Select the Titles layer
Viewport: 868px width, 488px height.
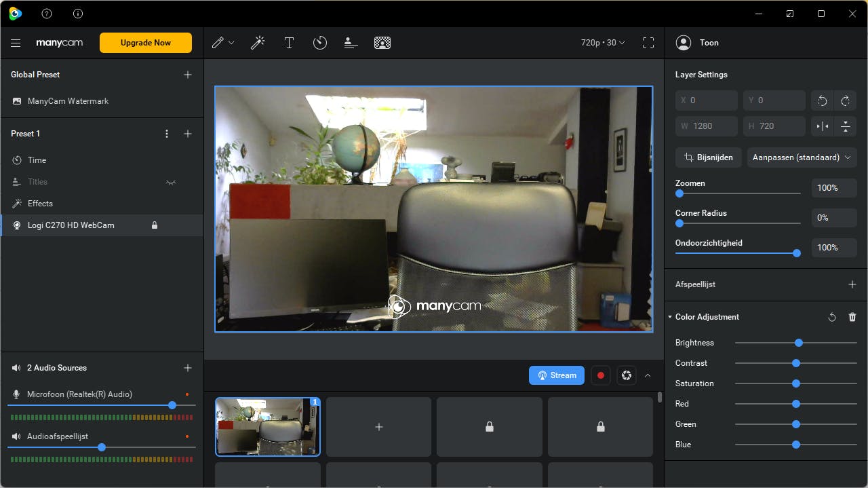click(x=102, y=182)
